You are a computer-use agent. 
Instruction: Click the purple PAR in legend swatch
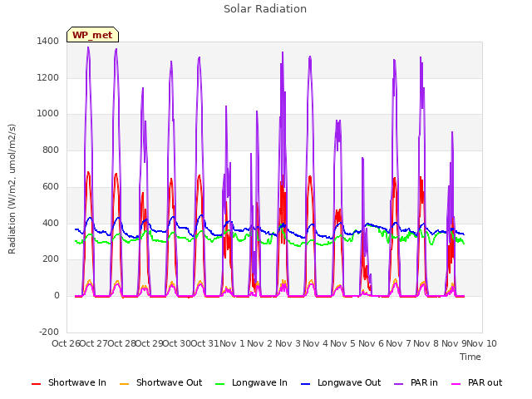click(x=399, y=384)
